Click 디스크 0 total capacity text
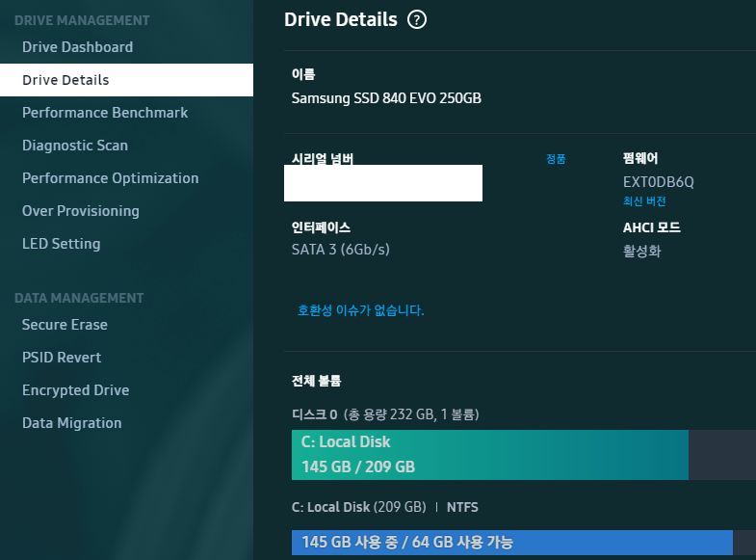This screenshot has width=756, height=560. coord(385,414)
